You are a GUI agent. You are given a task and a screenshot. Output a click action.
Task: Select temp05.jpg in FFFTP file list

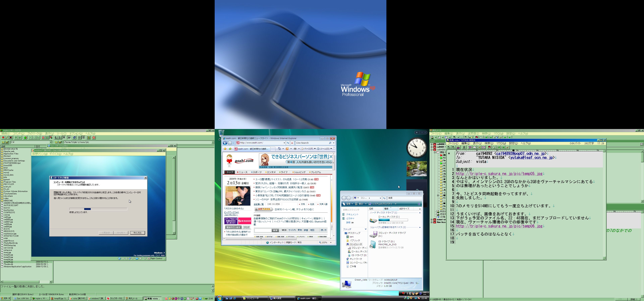coord(9,262)
